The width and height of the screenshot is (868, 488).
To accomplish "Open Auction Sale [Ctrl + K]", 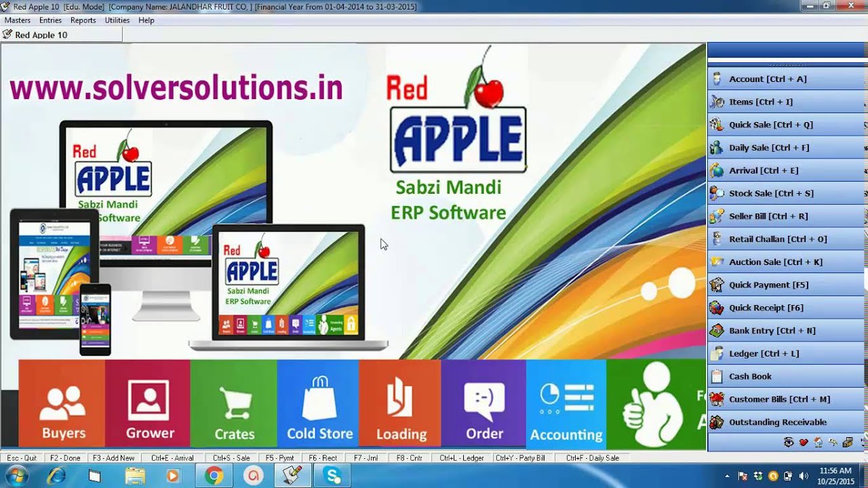I will 787,262.
